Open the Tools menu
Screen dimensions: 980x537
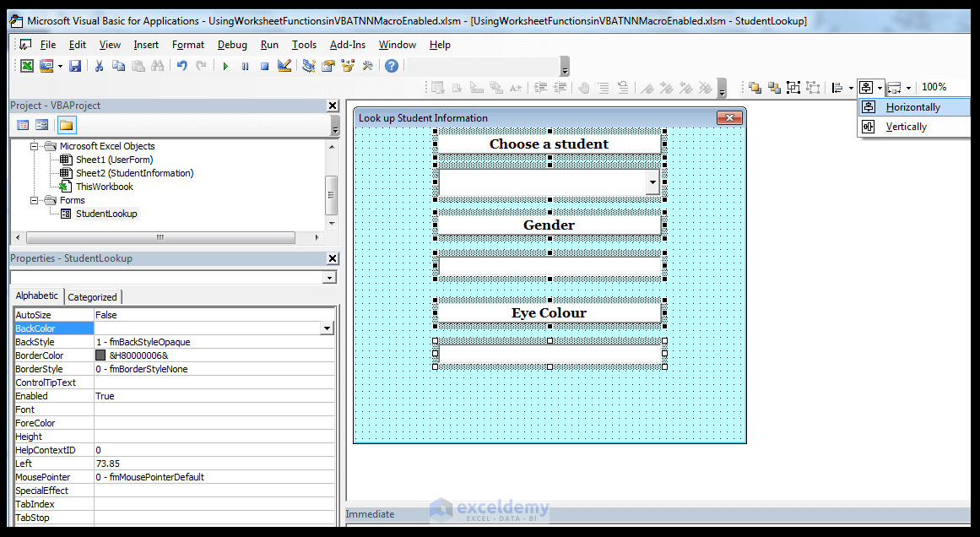tap(304, 45)
